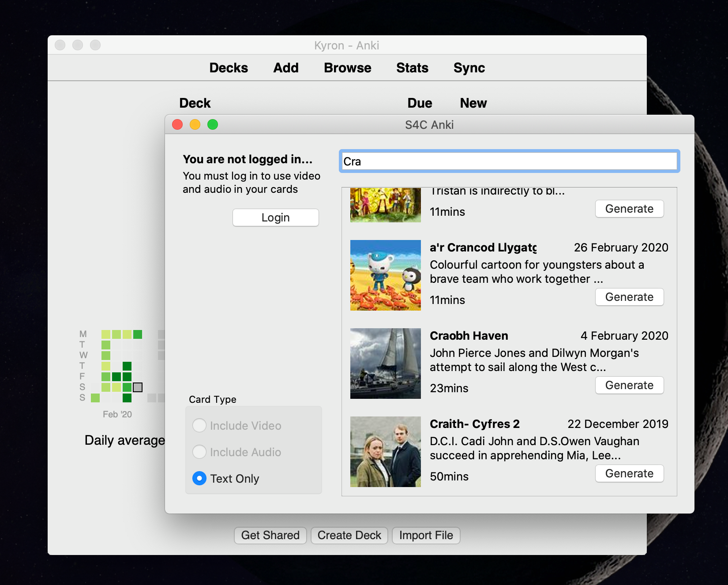The width and height of the screenshot is (728, 585).
Task: Click Get Shared button in Anki window
Action: [270, 535]
